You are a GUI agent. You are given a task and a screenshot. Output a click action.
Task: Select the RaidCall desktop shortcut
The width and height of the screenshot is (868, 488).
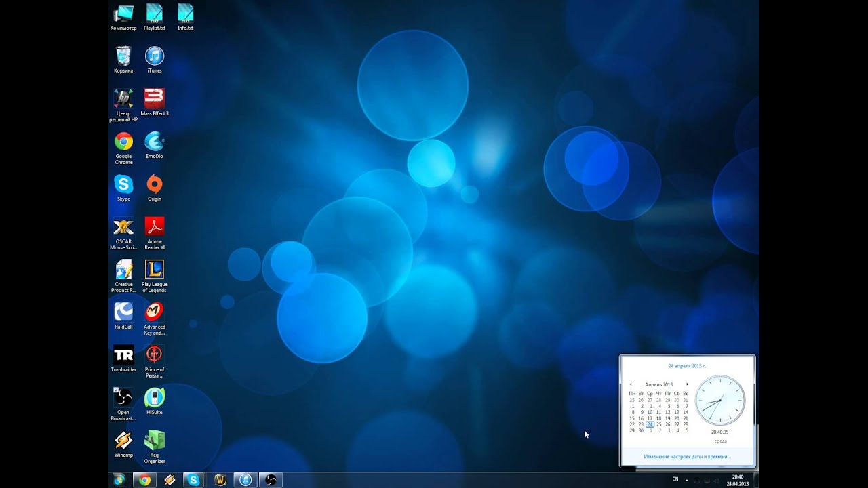123,316
